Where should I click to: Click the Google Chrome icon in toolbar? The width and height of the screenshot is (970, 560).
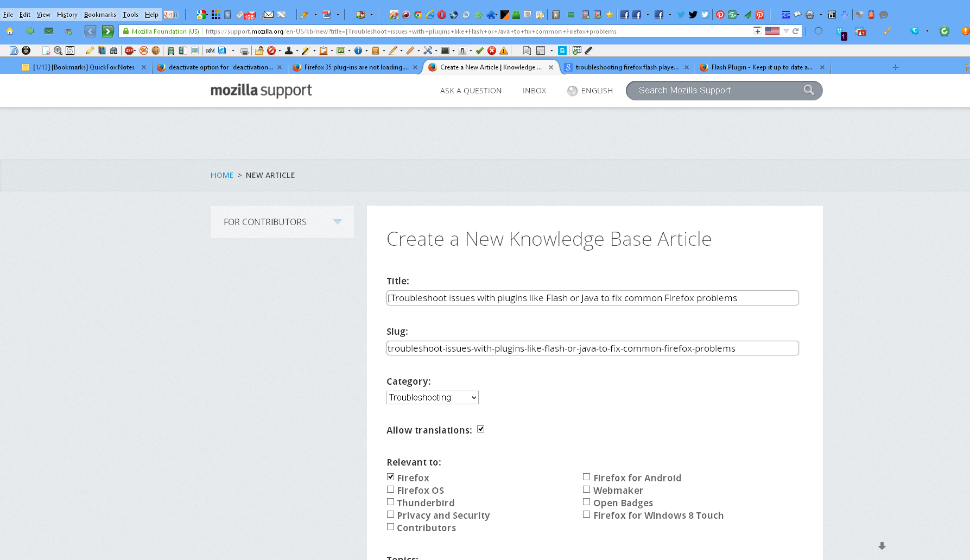(x=418, y=15)
